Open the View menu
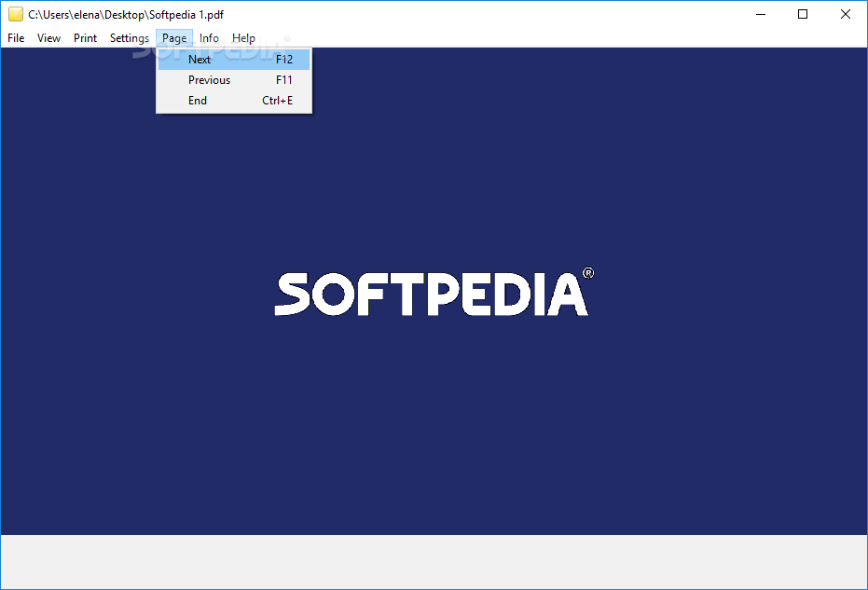 tap(48, 38)
